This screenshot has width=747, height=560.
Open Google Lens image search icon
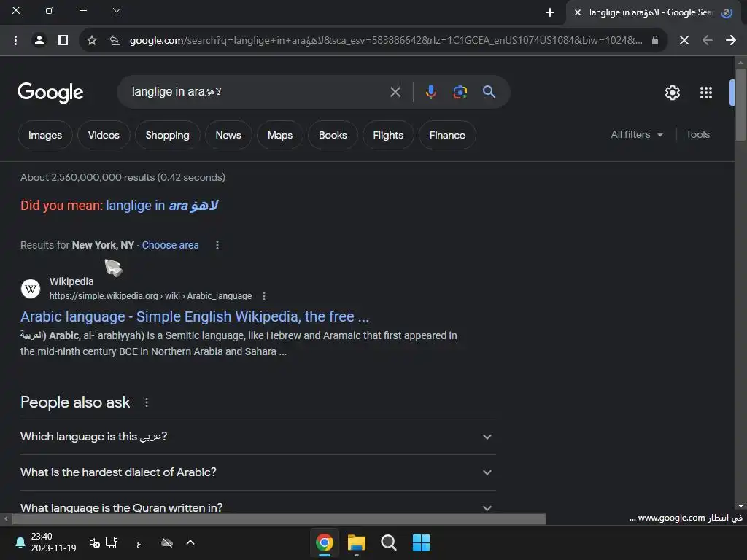pyautogui.click(x=460, y=92)
